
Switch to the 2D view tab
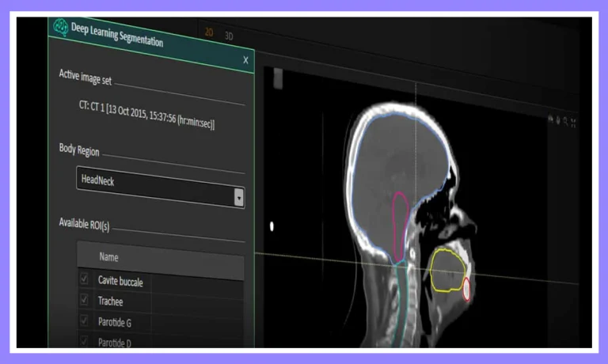point(209,32)
